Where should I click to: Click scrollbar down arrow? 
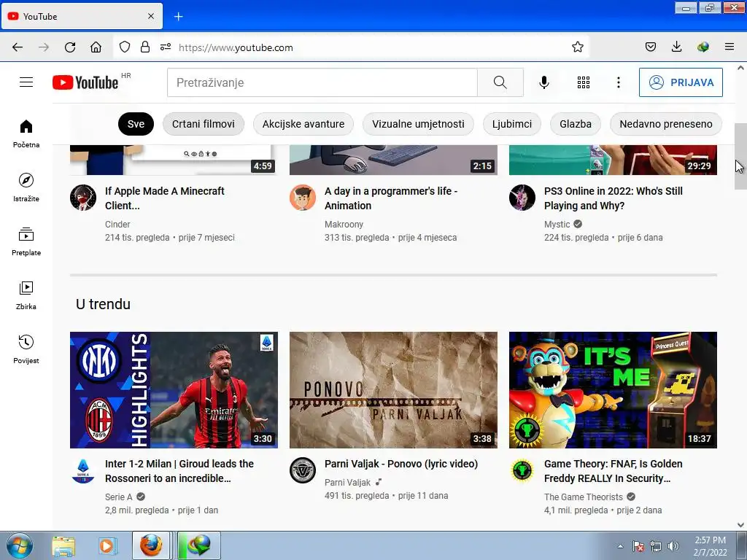[740, 525]
